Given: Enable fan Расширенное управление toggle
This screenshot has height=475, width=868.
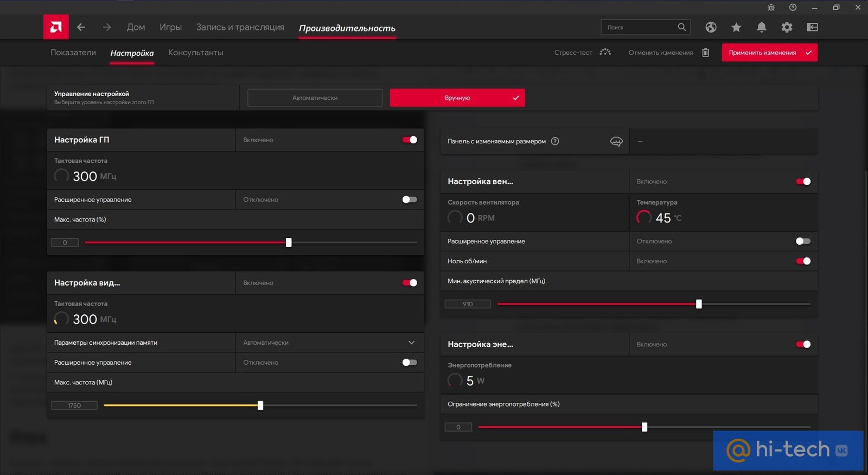Looking at the screenshot, I should (x=803, y=241).
